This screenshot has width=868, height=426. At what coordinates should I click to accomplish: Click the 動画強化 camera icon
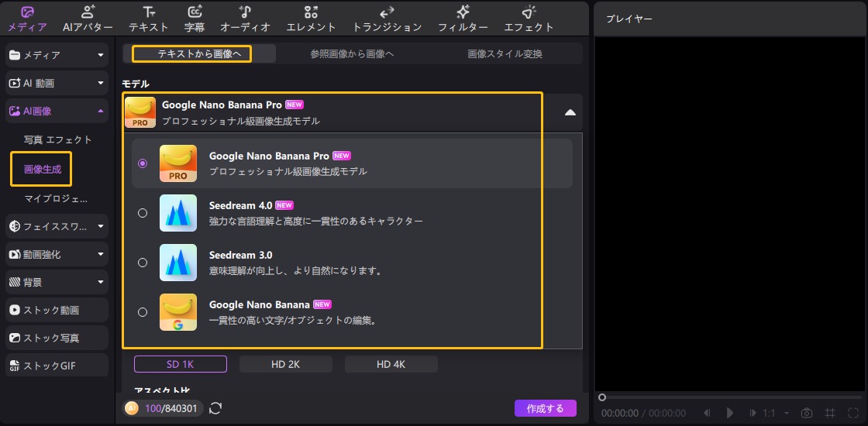[15, 255]
